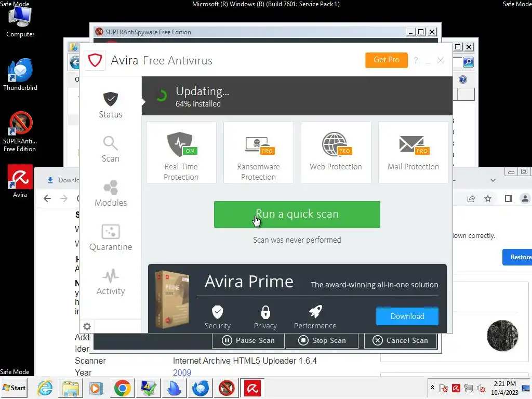Open the Mail Protection tile
This screenshot has width=532, height=399.
[x=413, y=152]
